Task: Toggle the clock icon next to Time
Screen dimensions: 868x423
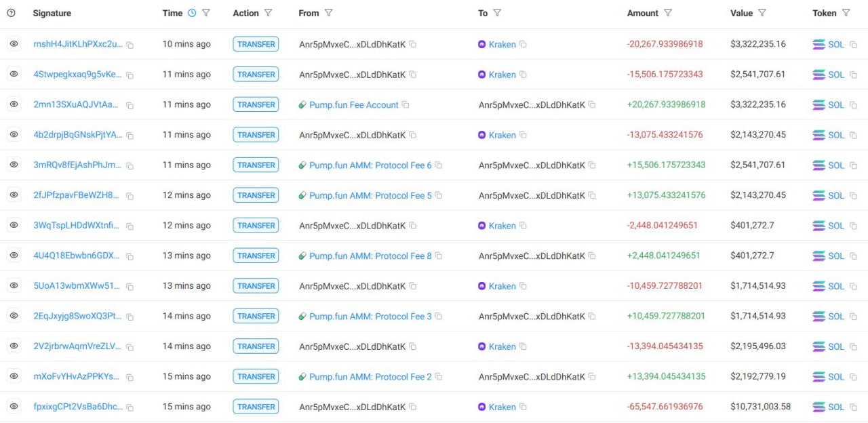Action: [x=192, y=13]
